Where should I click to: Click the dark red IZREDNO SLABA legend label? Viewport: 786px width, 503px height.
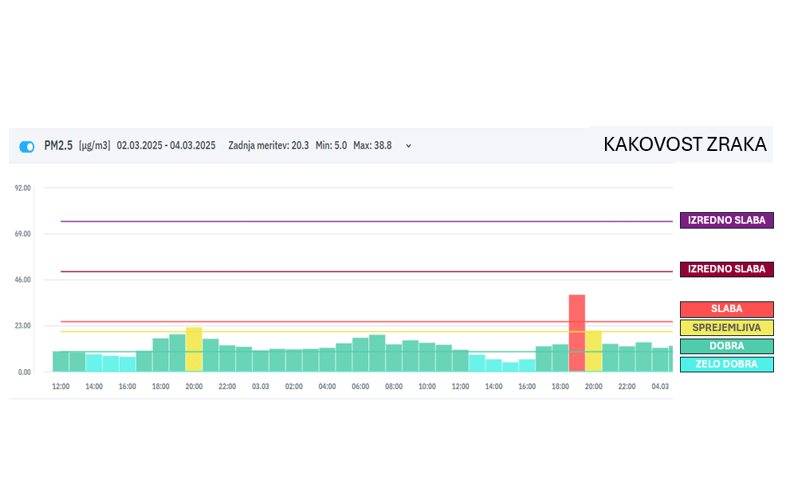[726, 269]
